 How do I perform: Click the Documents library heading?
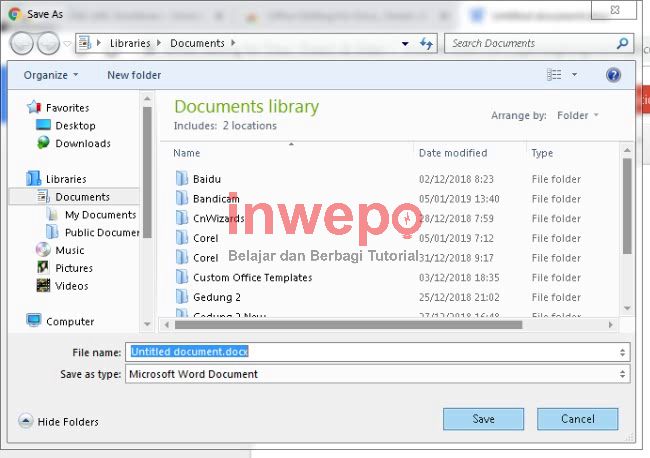tap(246, 107)
